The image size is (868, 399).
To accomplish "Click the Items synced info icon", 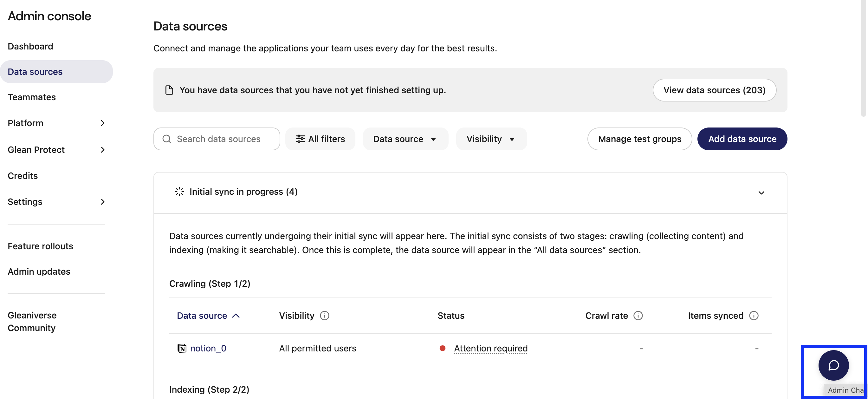I will [754, 315].
